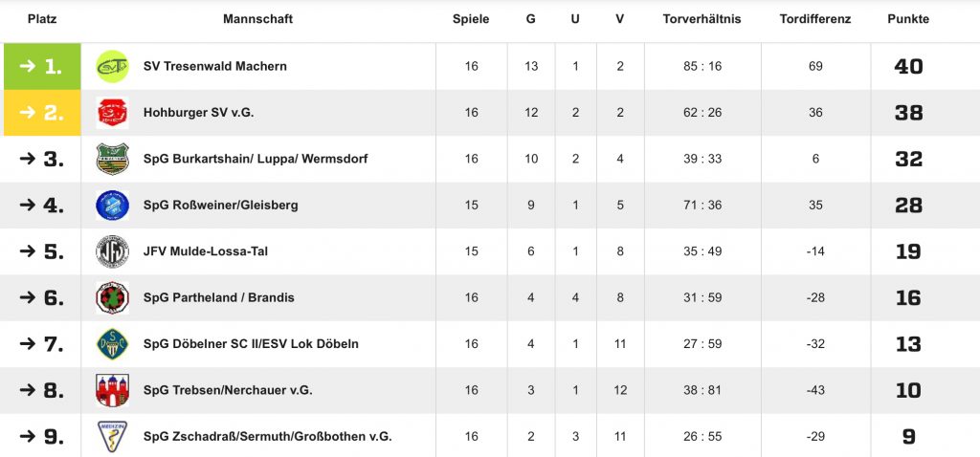
Task: Open SpG Roßweiner/Gleisberg team name
Action: tap(220, 206)
